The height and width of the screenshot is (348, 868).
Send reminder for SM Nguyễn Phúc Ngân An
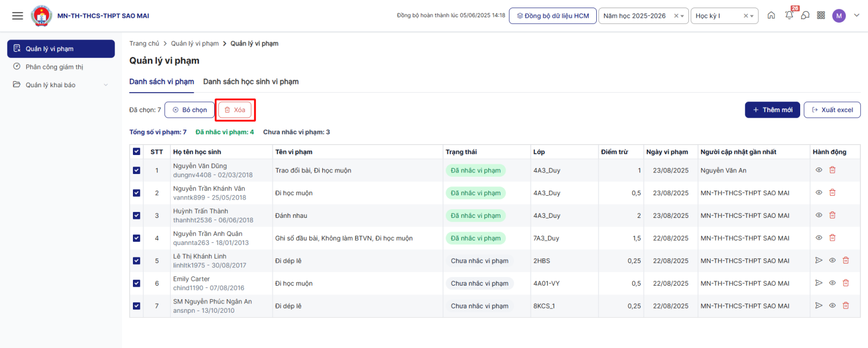819,306
